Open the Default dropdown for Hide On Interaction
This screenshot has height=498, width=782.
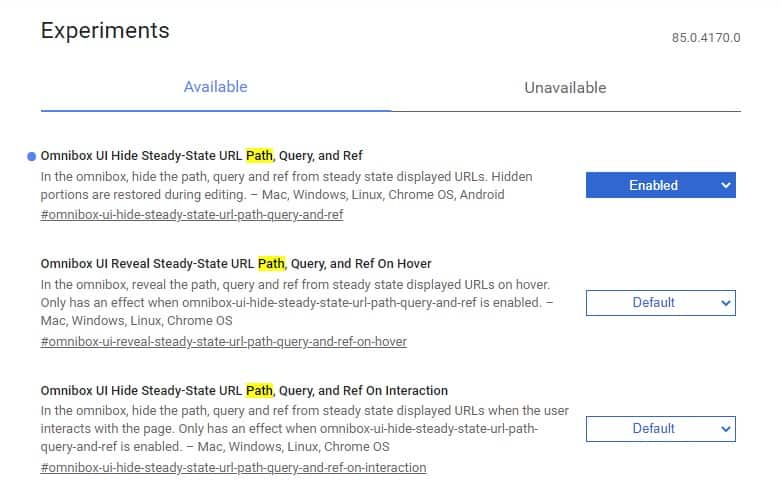[660, 428]
